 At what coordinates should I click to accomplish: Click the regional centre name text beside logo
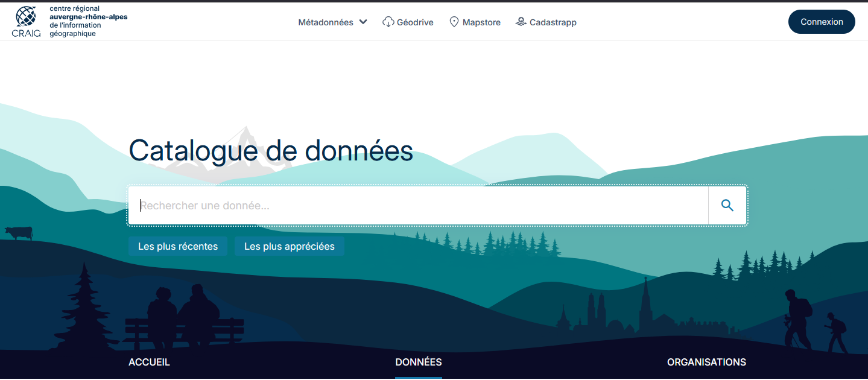point(87,21)
